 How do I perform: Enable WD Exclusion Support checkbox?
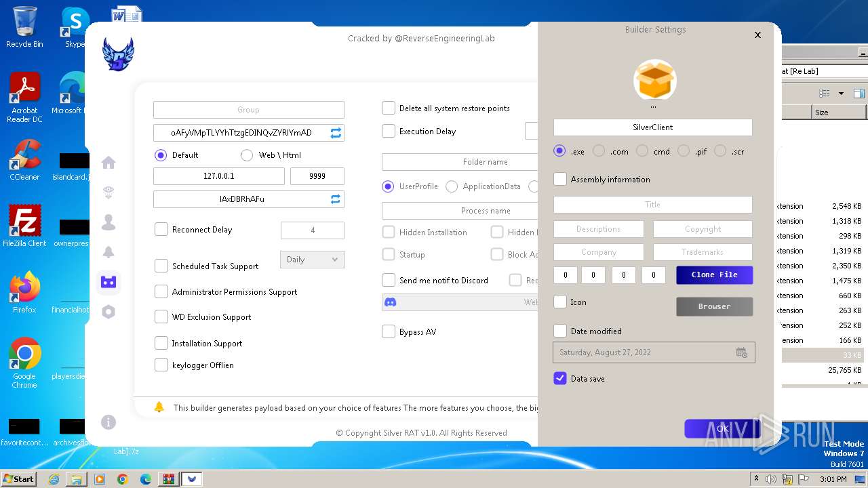[161, 317]
